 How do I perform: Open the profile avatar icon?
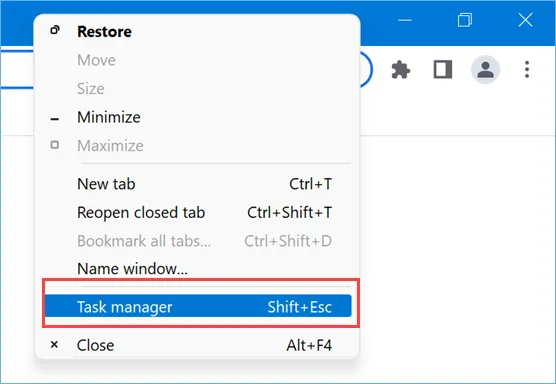(485, 69)
